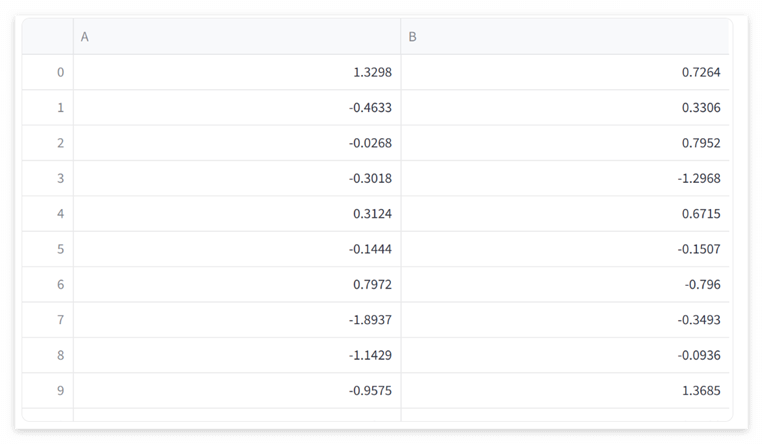Select row index 7
763x444 pixels.
pos(48,320)
